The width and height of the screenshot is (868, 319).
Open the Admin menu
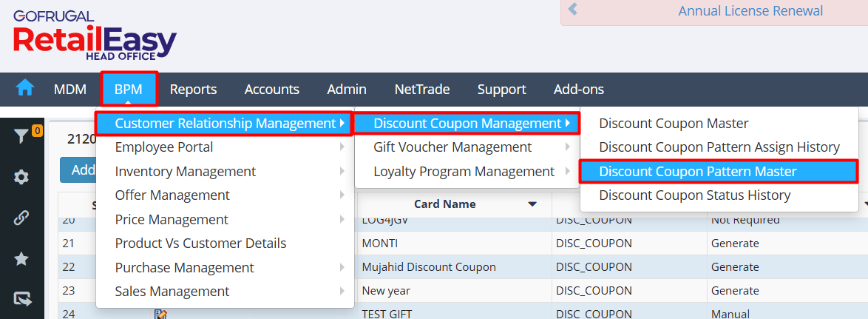(347, 89)
